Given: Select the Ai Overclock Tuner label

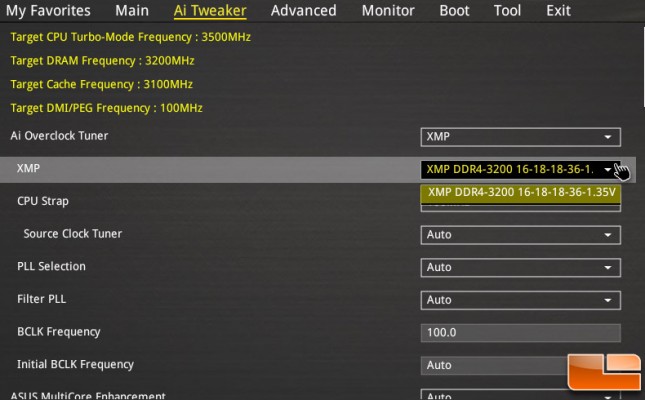Looking at the screenshot, I should tap(59, 136).
